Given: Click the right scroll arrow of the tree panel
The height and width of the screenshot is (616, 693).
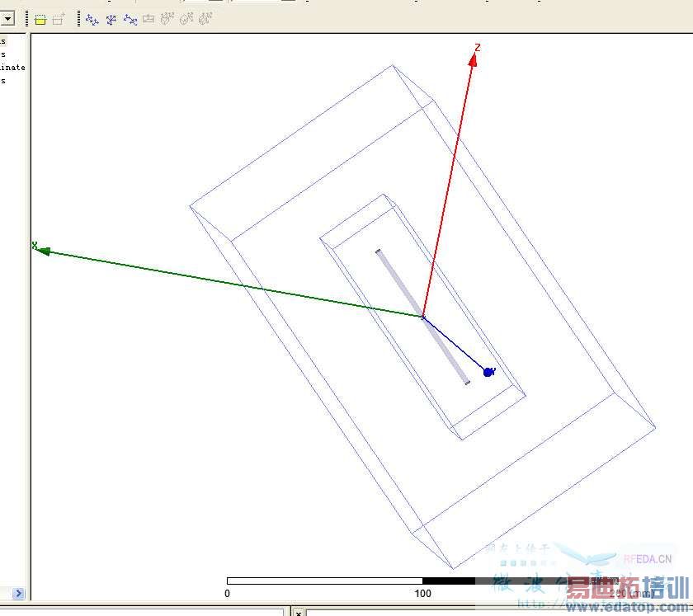Looking at the screenshot, I should [18, 593].
